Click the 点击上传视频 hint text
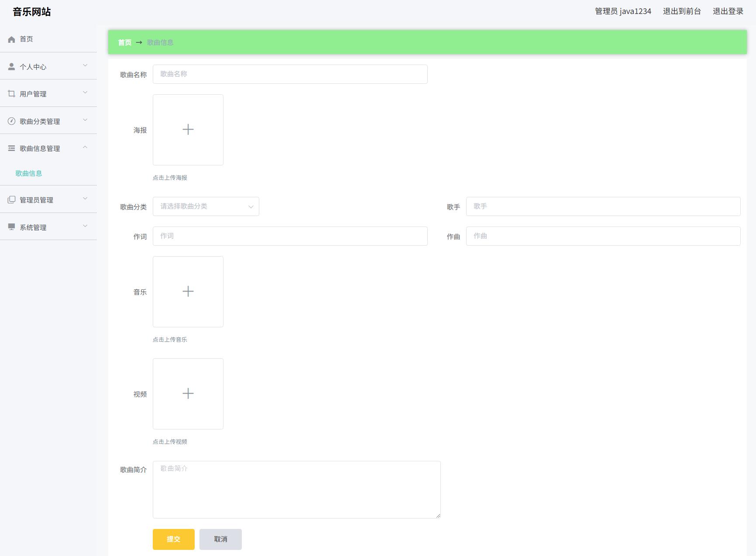756x556 pixels. [170, 442]
